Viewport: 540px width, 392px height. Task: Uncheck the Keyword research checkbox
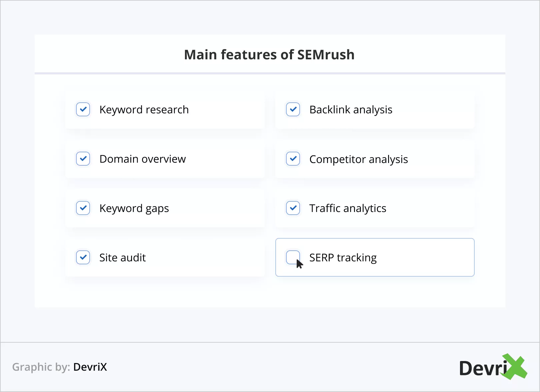tap(83, 109)
